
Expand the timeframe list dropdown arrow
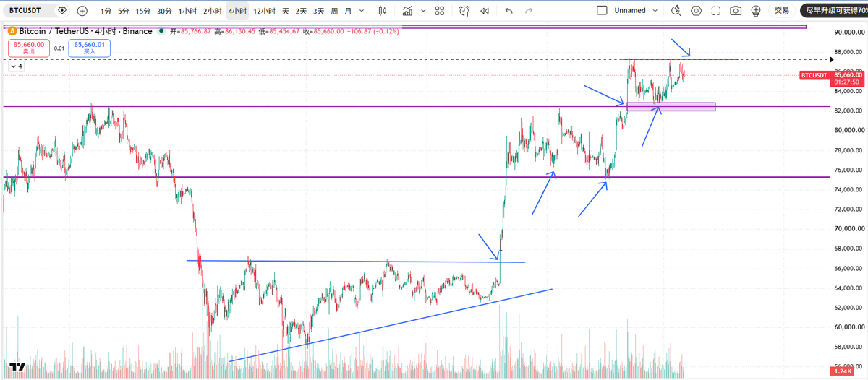point(362,11)
